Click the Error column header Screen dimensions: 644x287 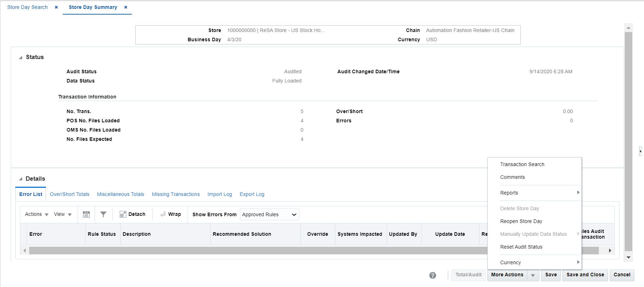tap(56, 234)
